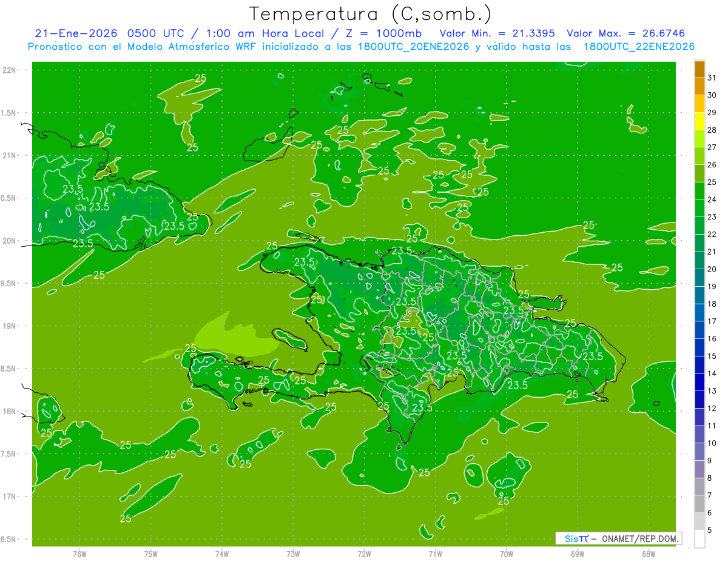Click the legend value label "20"
728x562 pixels.
click(712, 269)
